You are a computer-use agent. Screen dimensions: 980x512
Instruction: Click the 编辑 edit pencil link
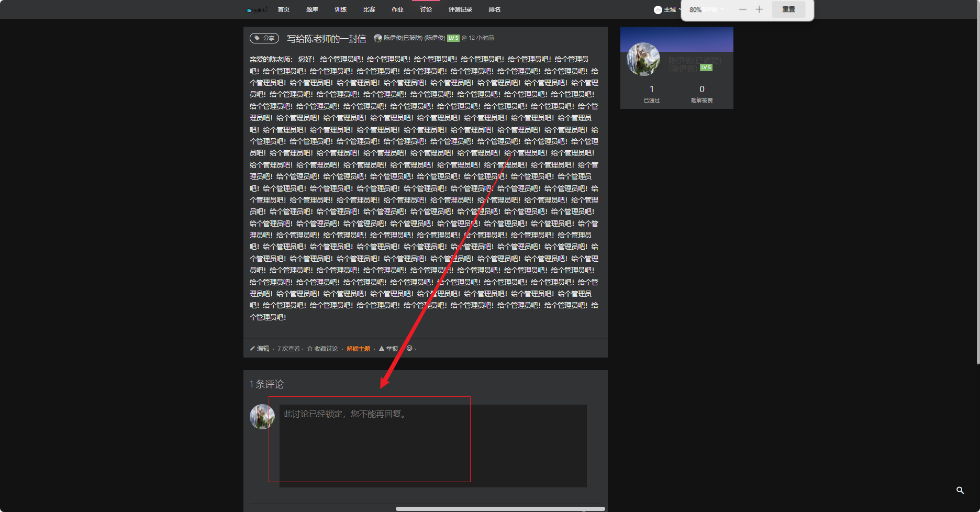260,349
